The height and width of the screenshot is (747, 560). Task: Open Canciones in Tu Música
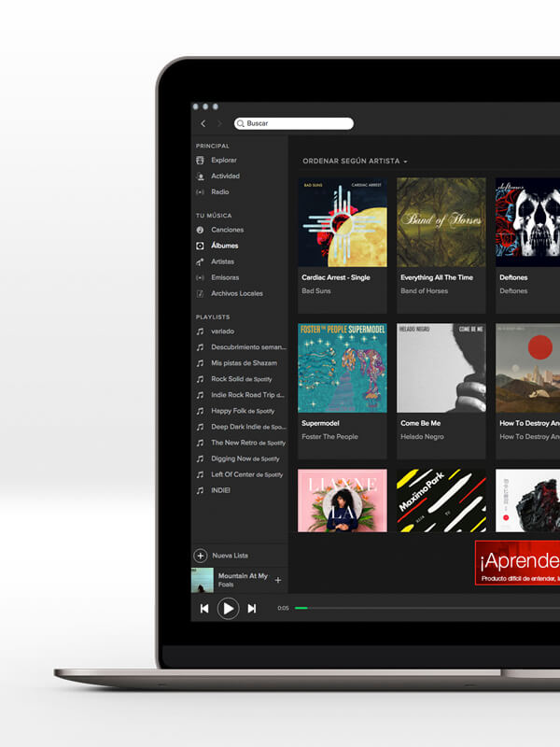[227, 230]
